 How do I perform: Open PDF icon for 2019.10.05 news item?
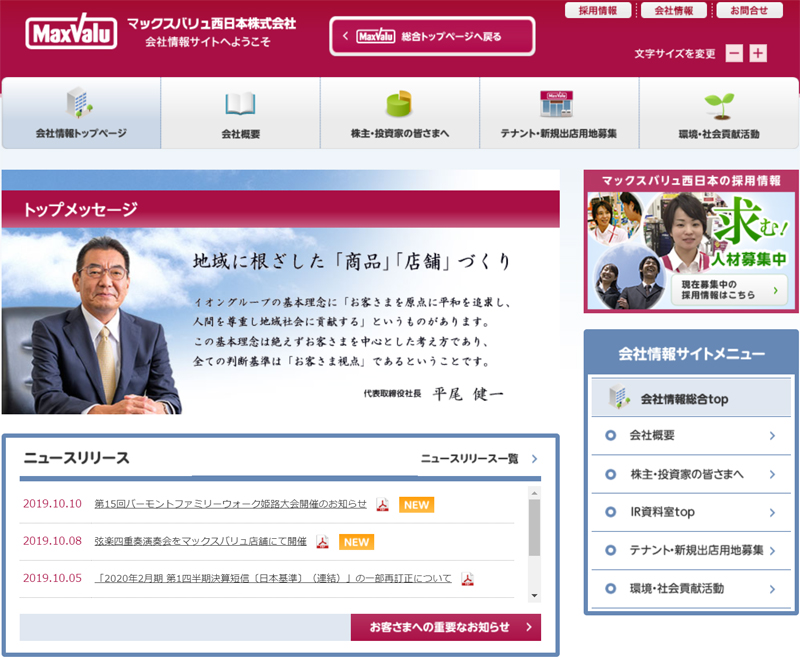click(467, 579)
